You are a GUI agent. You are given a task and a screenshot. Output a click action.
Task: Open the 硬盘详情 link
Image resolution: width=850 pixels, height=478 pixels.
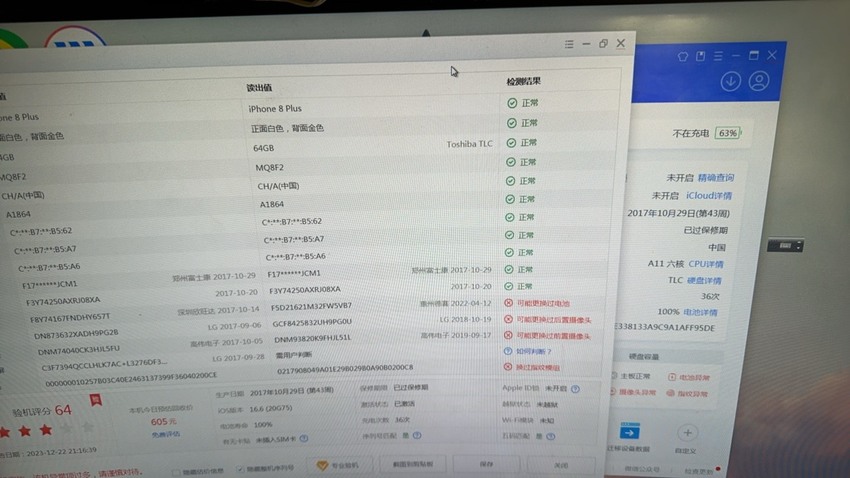704,280
